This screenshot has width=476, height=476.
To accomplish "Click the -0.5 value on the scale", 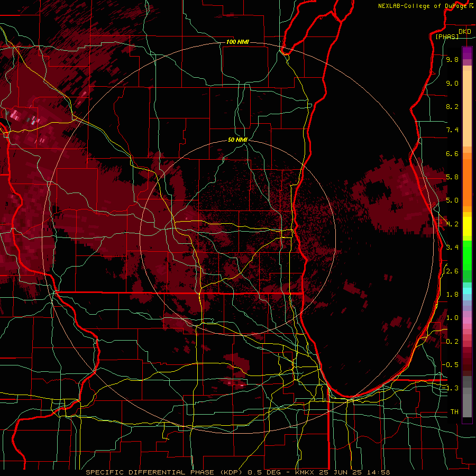I will pyautogui.click(x=450, y=365).
